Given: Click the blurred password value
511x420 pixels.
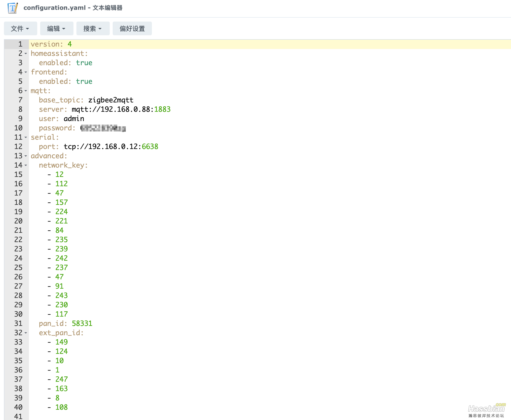Looking at the screenshot, I should click(x=103, y=128).
